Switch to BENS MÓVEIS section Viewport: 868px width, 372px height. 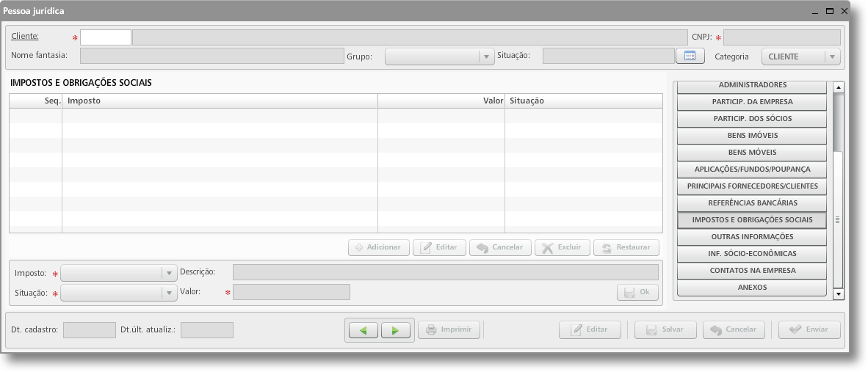(752, 153)
